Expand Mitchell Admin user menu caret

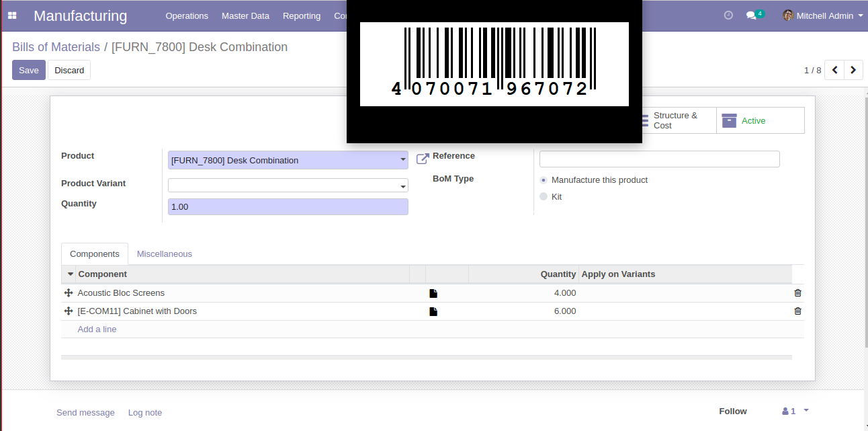coord(861,15)
